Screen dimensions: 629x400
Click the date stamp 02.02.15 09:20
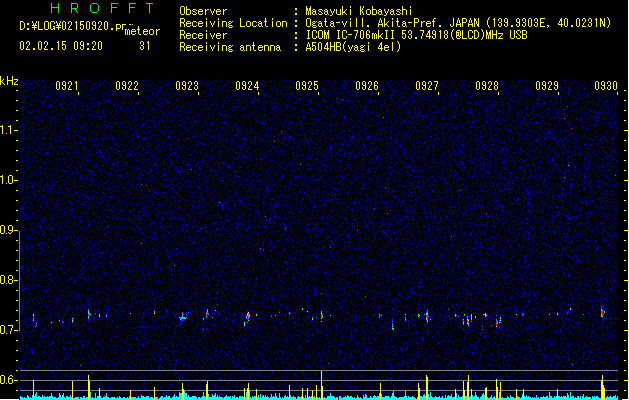[x=61, y=46]
